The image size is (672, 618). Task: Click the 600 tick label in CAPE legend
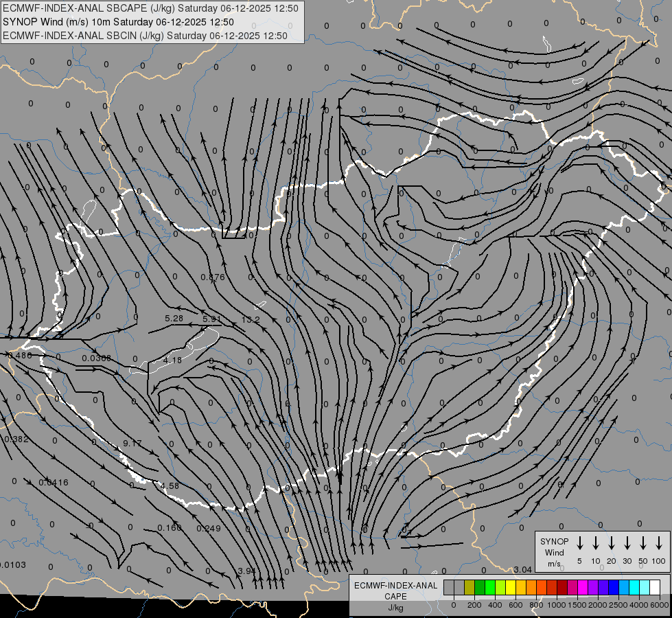(x=515, y=605)
